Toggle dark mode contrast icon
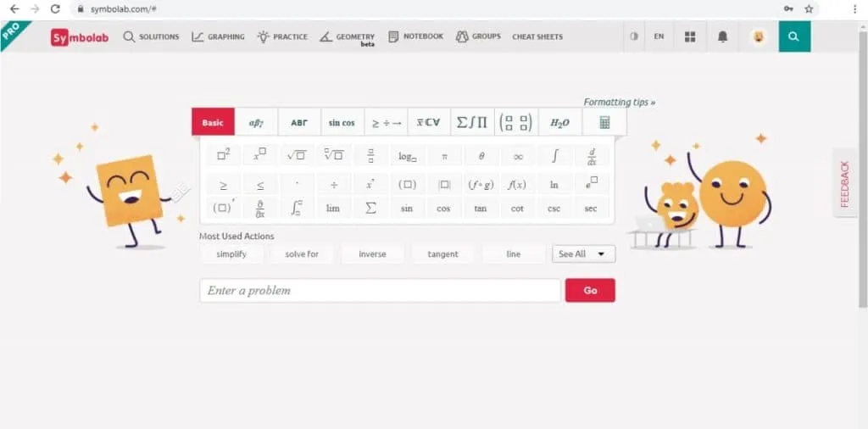 (633, 36)
